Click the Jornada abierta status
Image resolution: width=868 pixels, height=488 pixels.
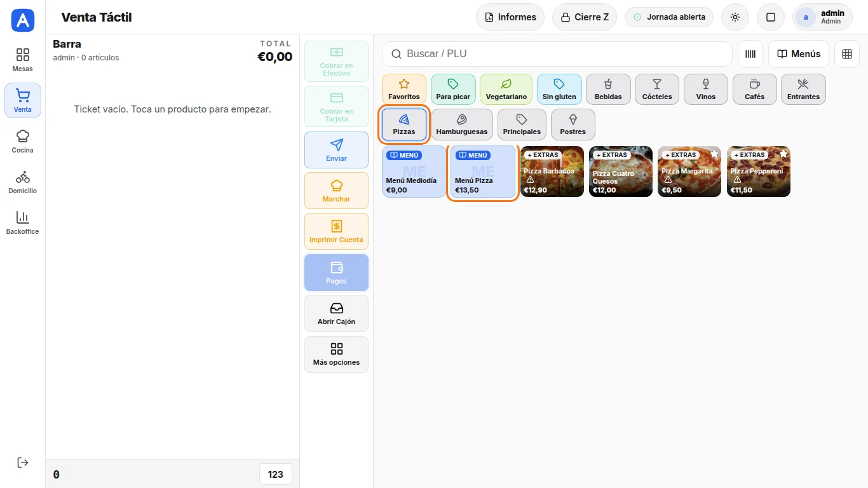669,17
